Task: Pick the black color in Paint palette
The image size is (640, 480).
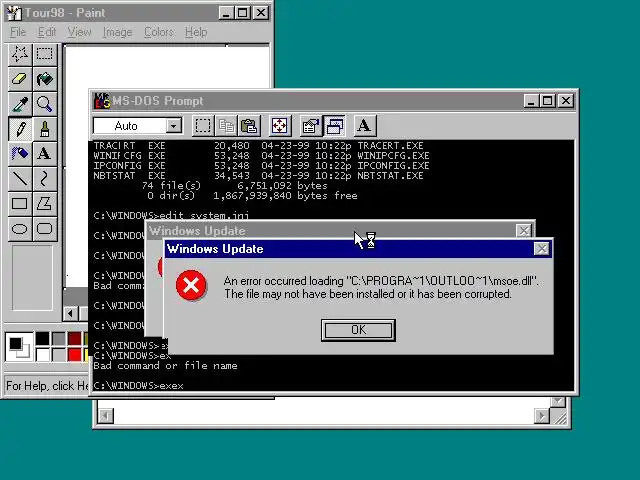Action: tap(42, 338)
